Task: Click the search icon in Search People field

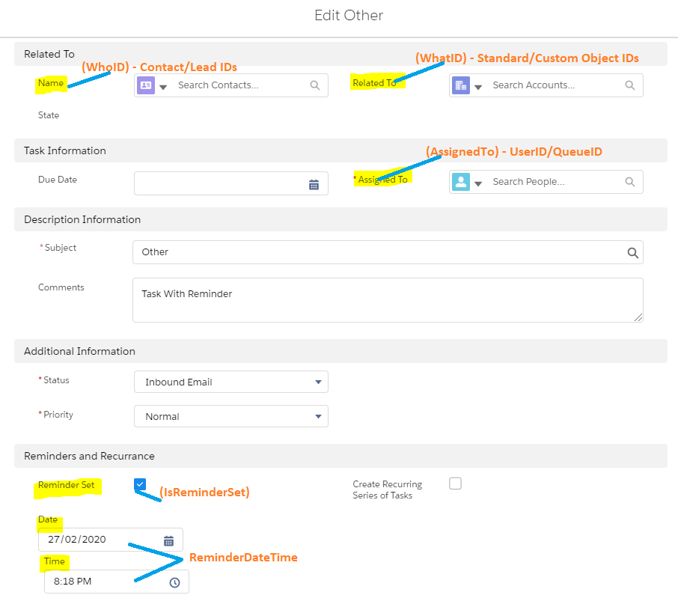Action: tap(629, 182)
